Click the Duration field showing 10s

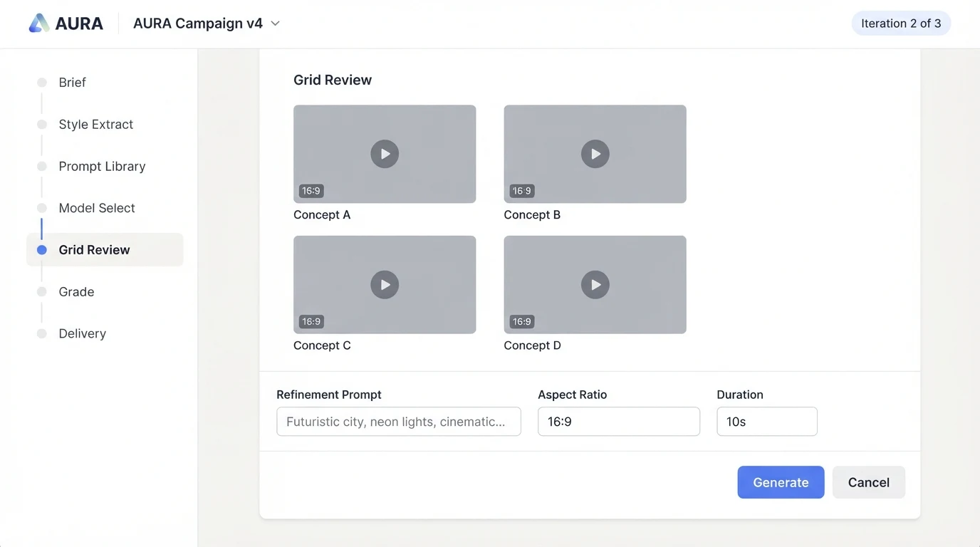[x=766, y=422]
